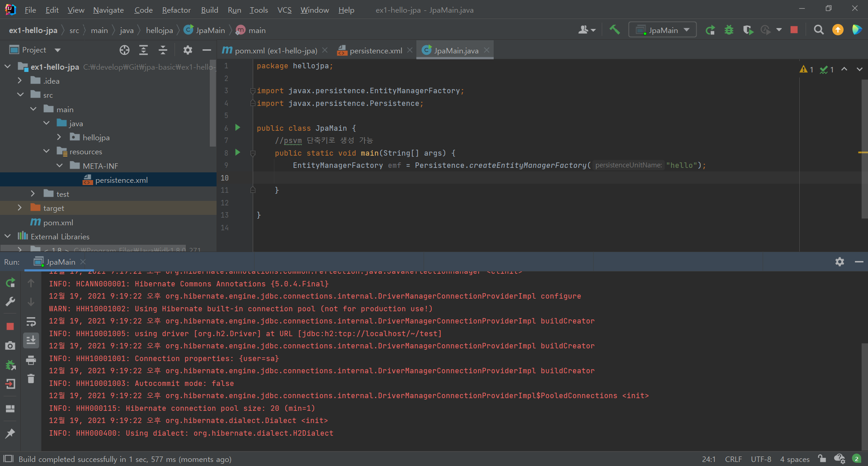Close the JpaMain.java editor tab
Viewport: 868px width, 466px height.
486,50
